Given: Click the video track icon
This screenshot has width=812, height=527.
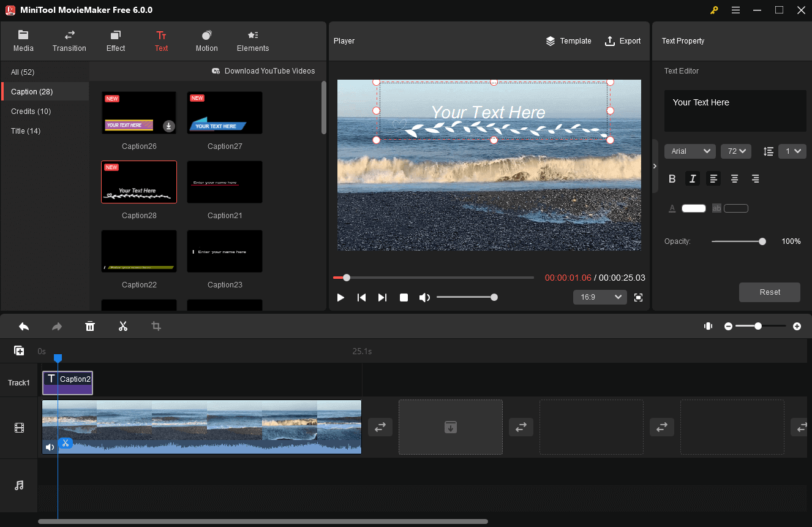Looking at the screenshot, I should (x=19, y=428).
